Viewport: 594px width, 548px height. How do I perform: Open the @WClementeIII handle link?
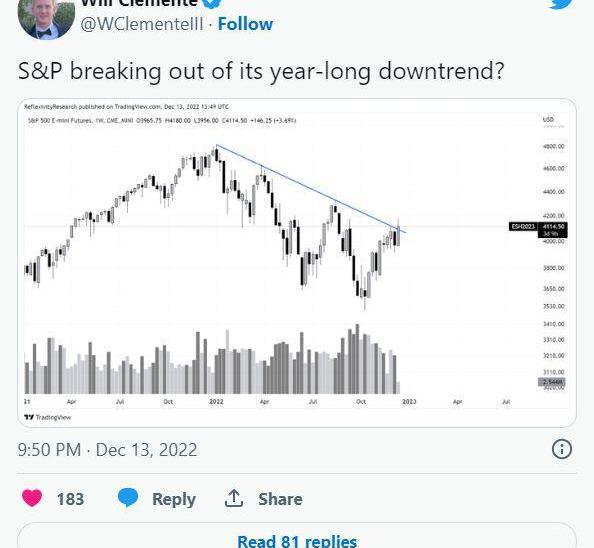142,24
